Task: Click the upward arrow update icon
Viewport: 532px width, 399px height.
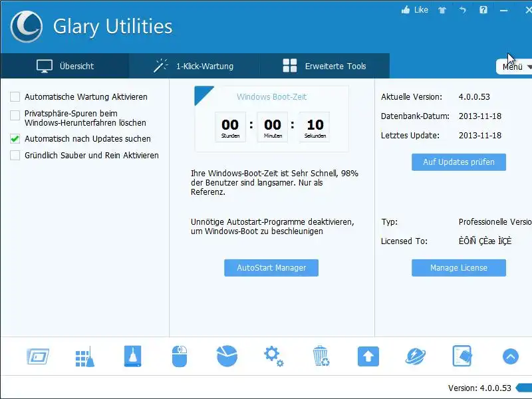Action: pyautogui.click(x=368, y=356)
